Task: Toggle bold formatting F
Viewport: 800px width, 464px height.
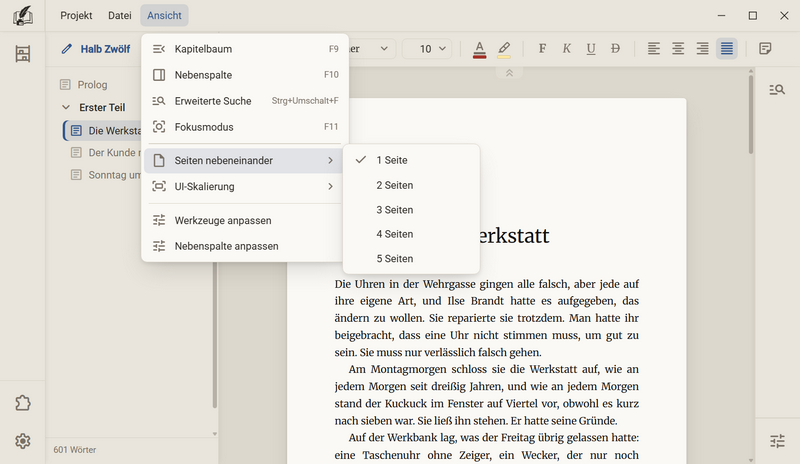Action: coord(542,49)
